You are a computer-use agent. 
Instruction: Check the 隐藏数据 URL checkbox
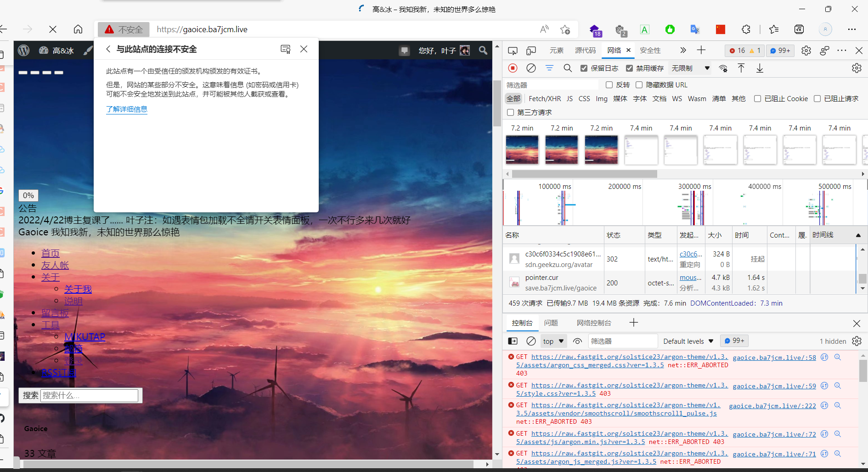coord(639,85)
